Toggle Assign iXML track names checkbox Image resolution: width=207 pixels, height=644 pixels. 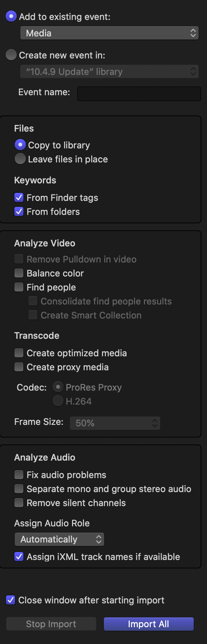pos(19,557)
